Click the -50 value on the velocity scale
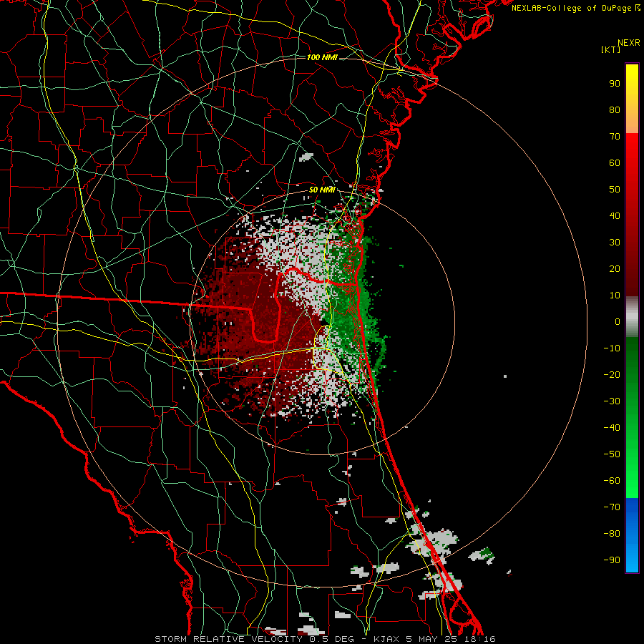The width and height of the screenshot is (644, 644). (612, 454)
